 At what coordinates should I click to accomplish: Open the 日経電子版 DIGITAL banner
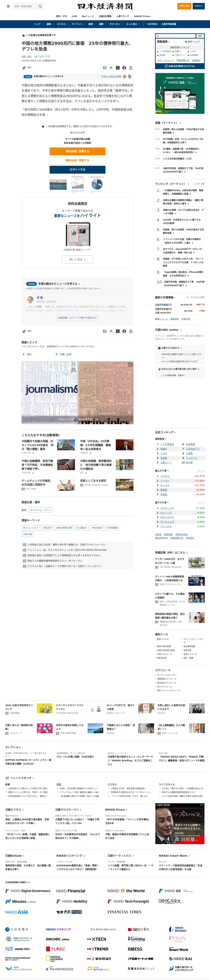coord(180,66)
